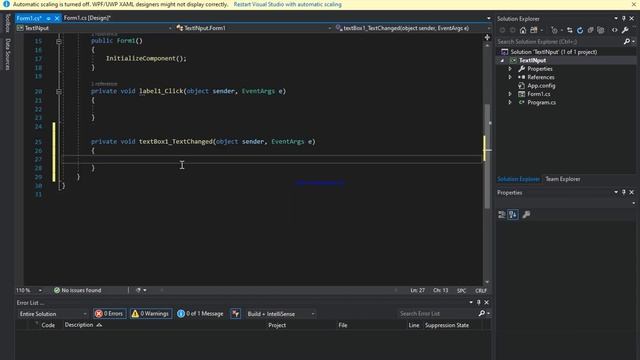The width and height of the screenshot is (640, 360).
Task: Open the Toolbox side tab
Action: pos(7,23)
